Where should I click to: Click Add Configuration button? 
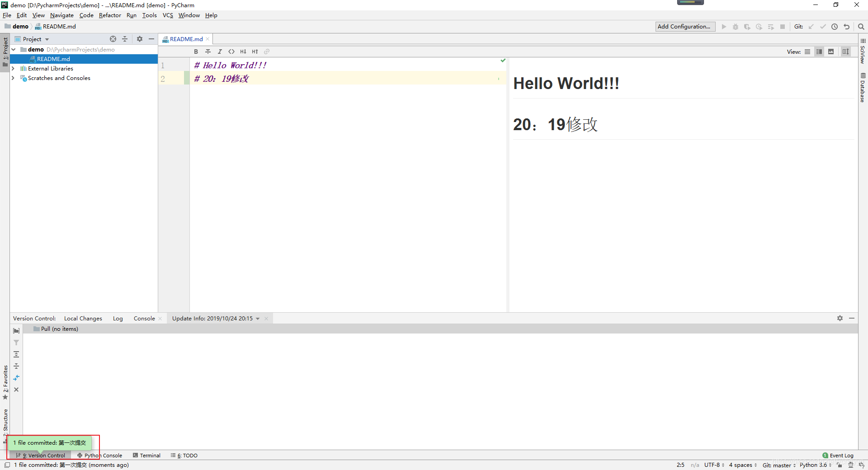(x=685, y=27)
